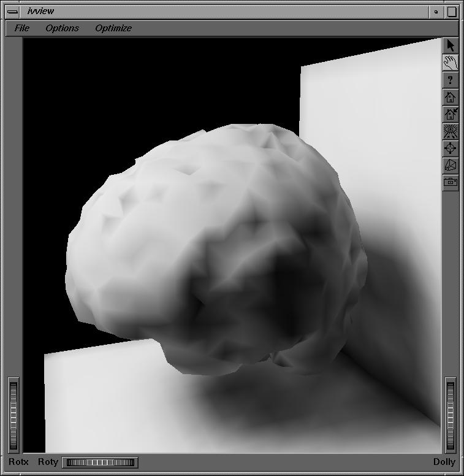Click the Rotx thumbwheel
The height and width of the screenshot is (476, 464).
[13, 415]
